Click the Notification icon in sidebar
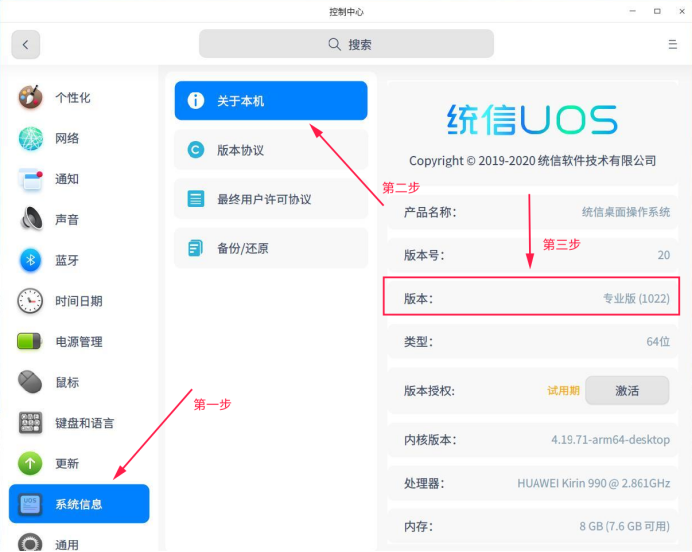The image size is (692, 552). pyautogui.click(x=30, y=179)
